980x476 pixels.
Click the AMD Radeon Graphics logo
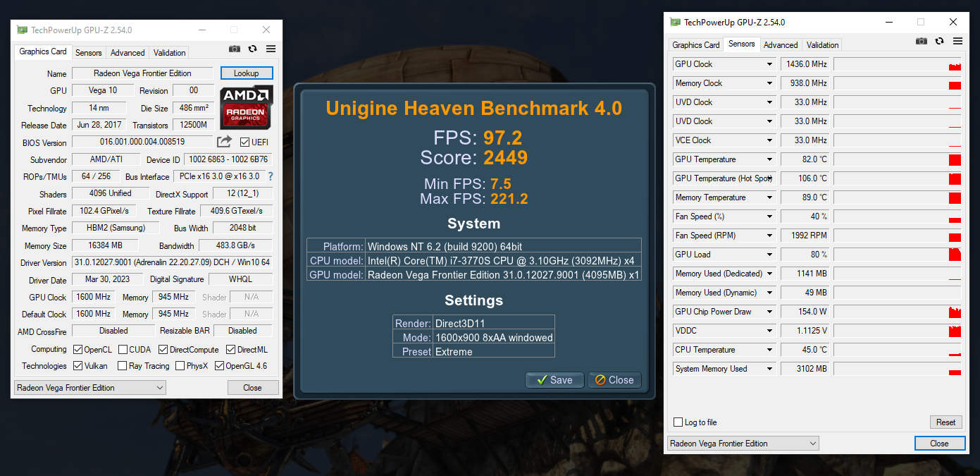click(x=247, y=107)
